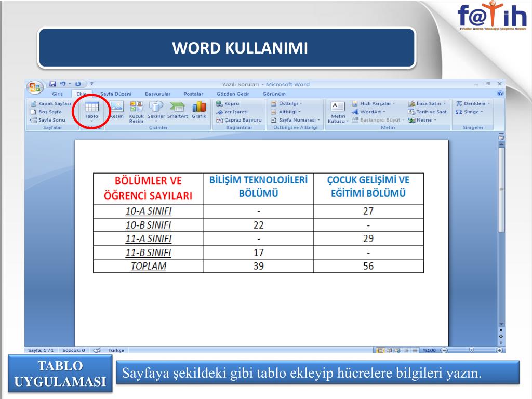Open Nesne object dropdown
This screenshot has height=399, width=532.
422,120
